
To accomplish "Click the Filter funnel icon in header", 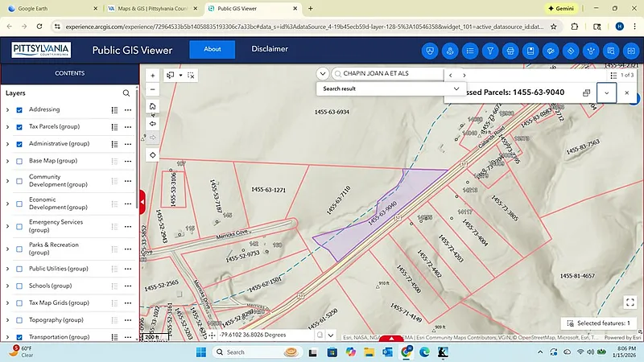I will [x=490, y=50].
